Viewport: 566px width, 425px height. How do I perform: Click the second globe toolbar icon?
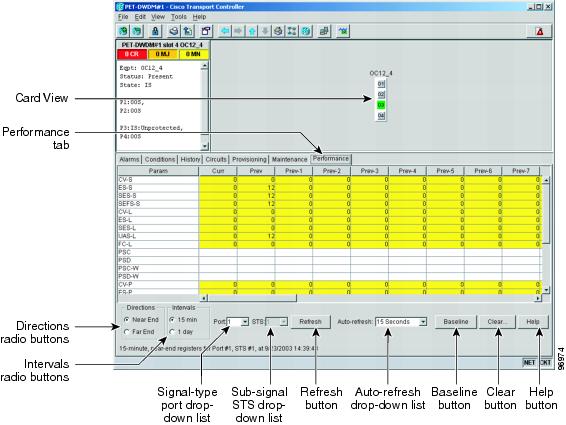tap(137, 31)
